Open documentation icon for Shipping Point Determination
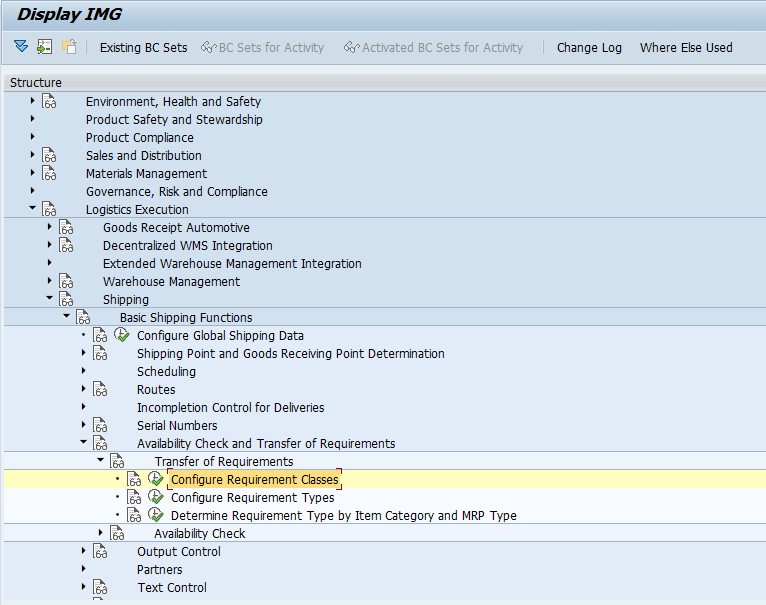Screen dimensions: 766x605 [x=100, y=354]
